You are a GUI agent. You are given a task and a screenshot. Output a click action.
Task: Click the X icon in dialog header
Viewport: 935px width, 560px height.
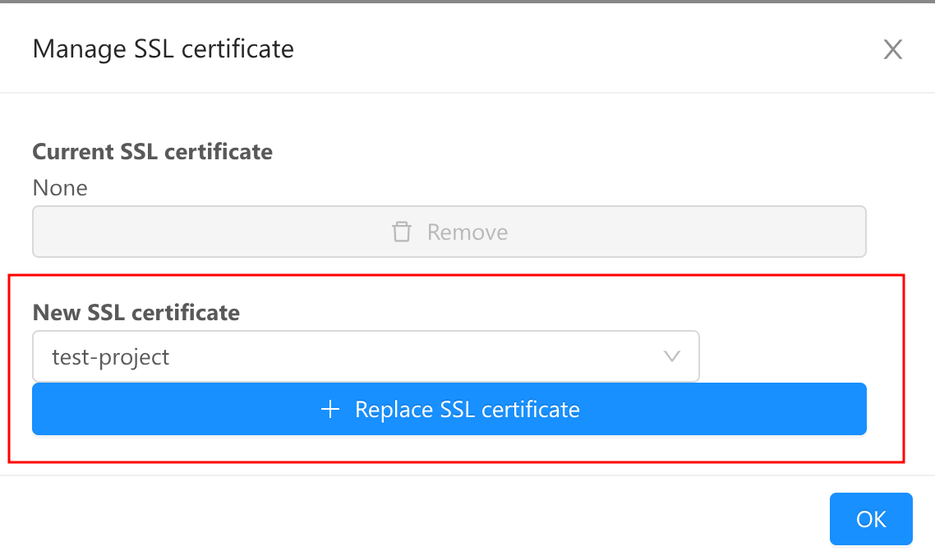coord(892,49)
